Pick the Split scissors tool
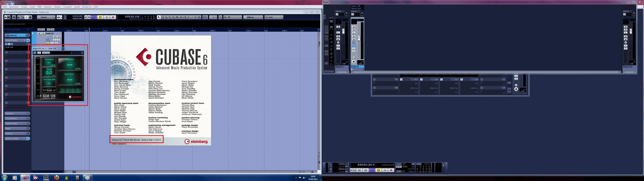Viewport: 644px width, 181px height. tap(166, 17)
